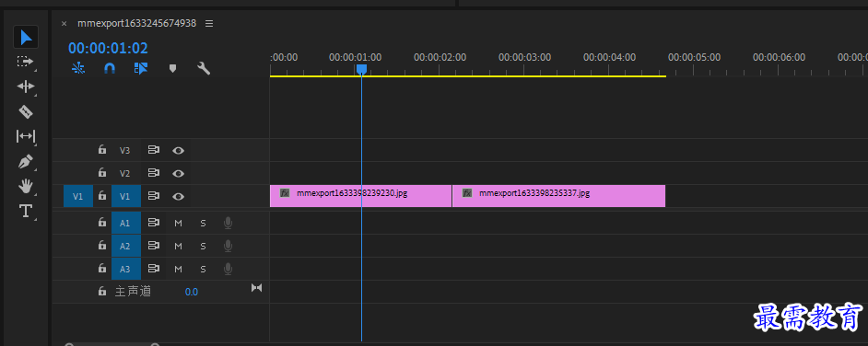Select the Slip tool
868x346 pixels.
click(26, 136)
